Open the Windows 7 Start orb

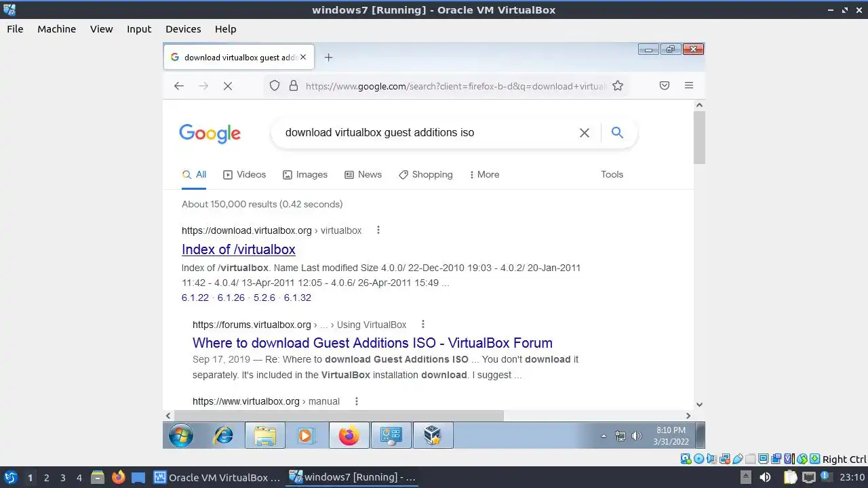181,435
